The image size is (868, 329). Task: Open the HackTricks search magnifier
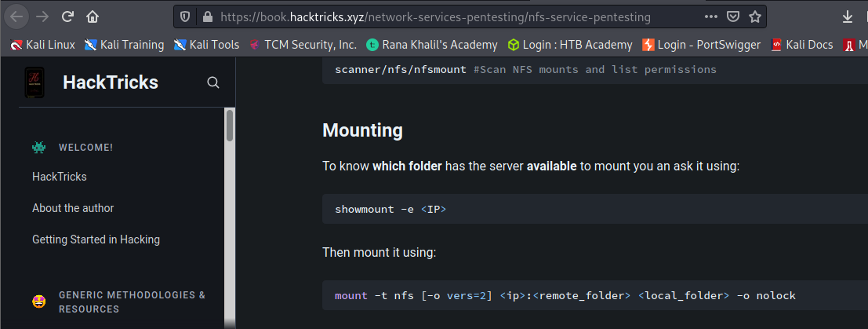[x=213, y=82]
